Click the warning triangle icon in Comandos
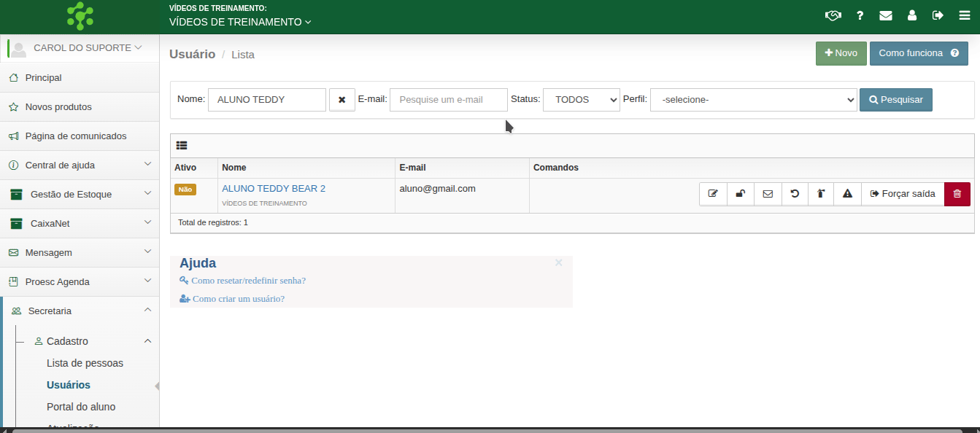Image resolution: width=980 pixels, height=433 pixels. pos(847,194)
